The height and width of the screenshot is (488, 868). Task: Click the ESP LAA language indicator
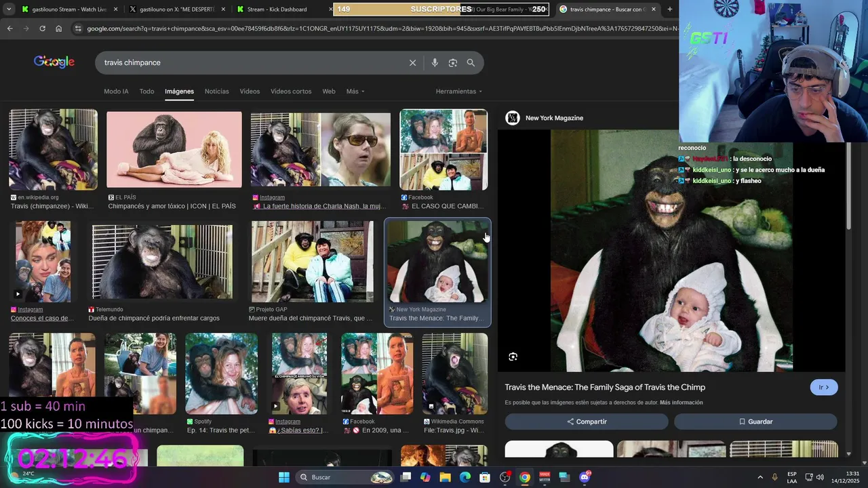[x=792, y=477]
